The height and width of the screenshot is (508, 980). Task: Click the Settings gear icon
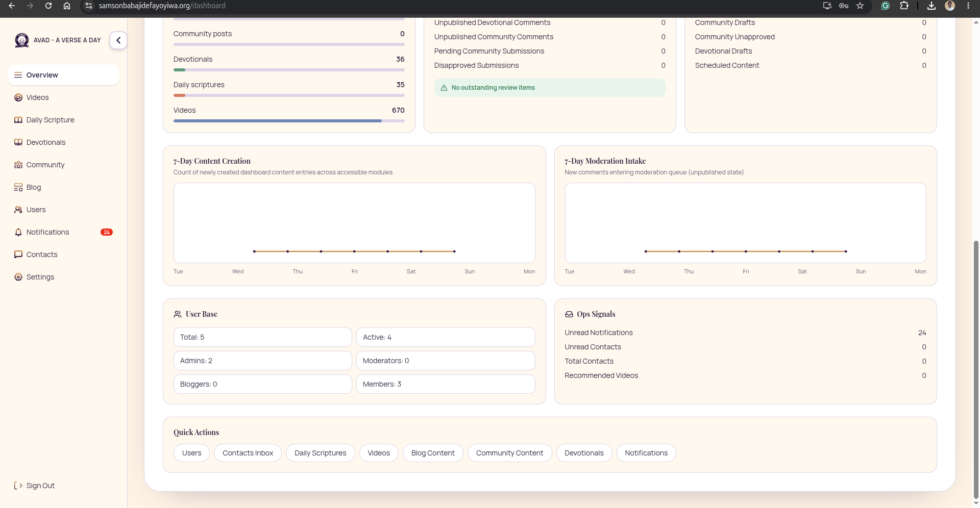(18, 277)
